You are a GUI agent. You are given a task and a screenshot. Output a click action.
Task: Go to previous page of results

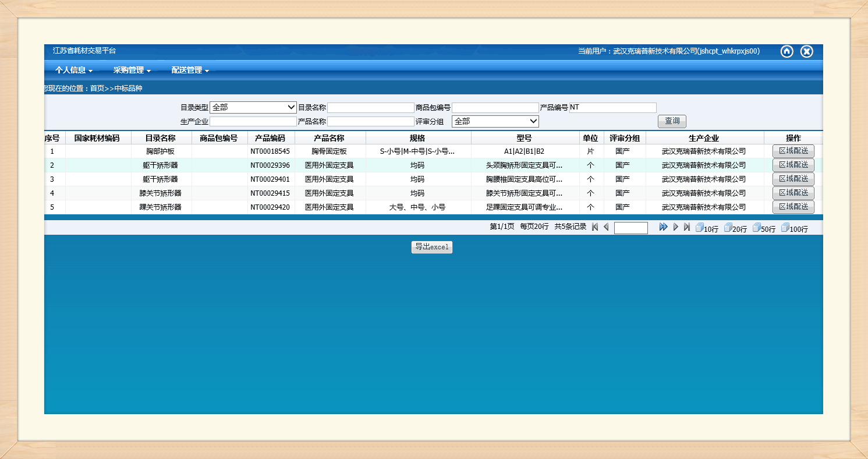point(606,227)
